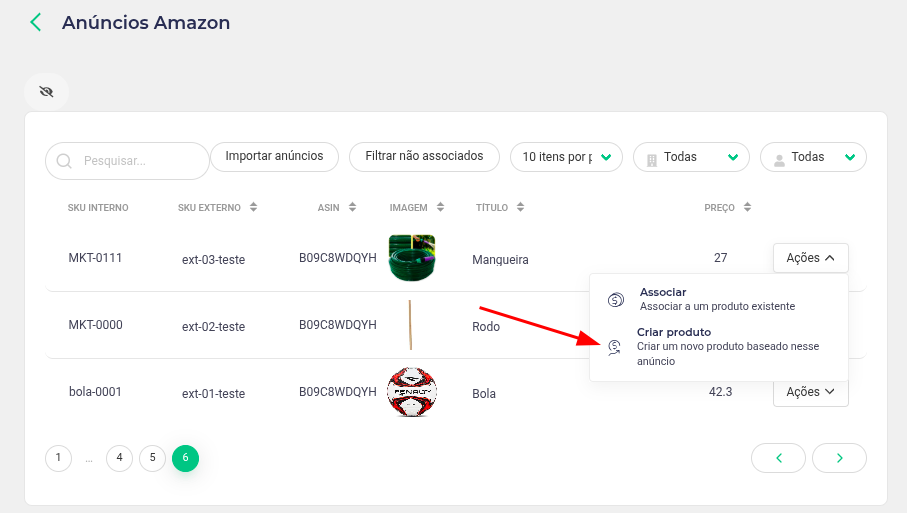Sort by Título column arrows

[x=521, y=207]
